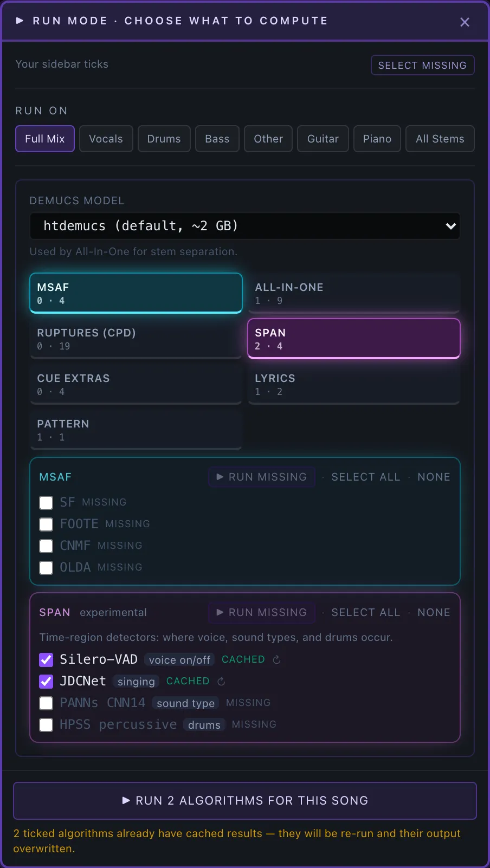Expand the Ruptures (CPD) group
Viewport: 490px width, 868px height.
coord(136,339)
